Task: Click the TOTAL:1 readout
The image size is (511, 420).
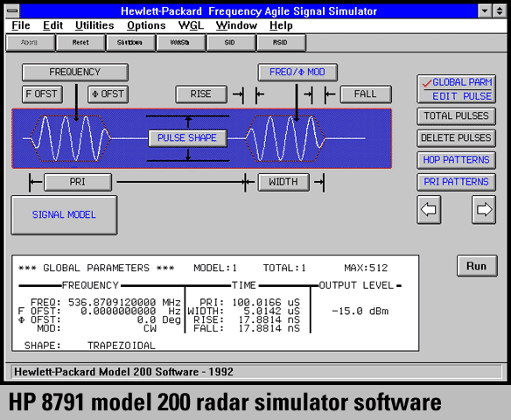Action: pos(284,268)
